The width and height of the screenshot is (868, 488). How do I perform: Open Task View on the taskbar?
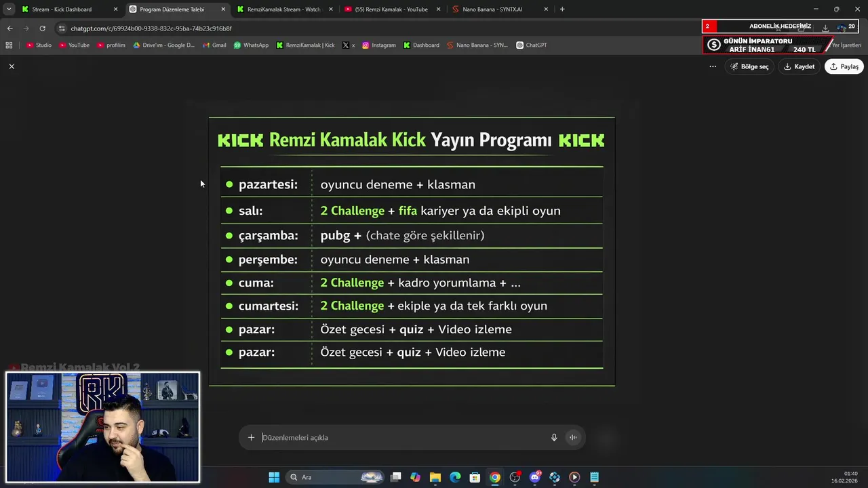396,477
